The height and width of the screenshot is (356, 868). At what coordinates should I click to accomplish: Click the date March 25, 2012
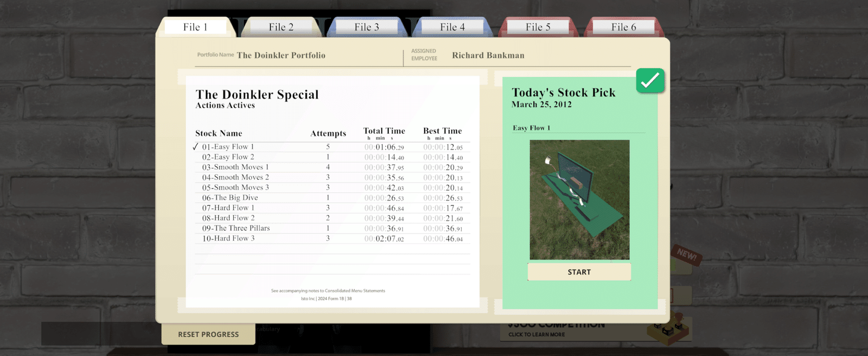[x=541, y=105]
